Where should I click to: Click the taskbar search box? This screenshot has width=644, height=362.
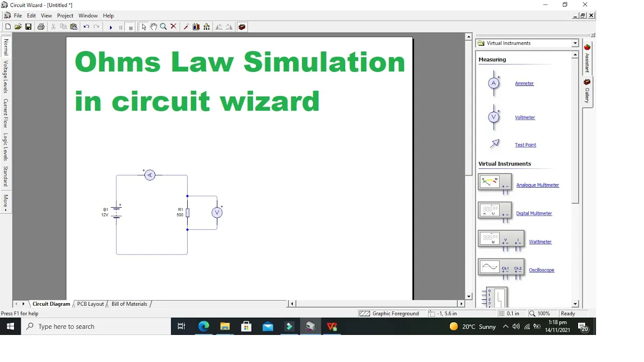click(96, 327)
